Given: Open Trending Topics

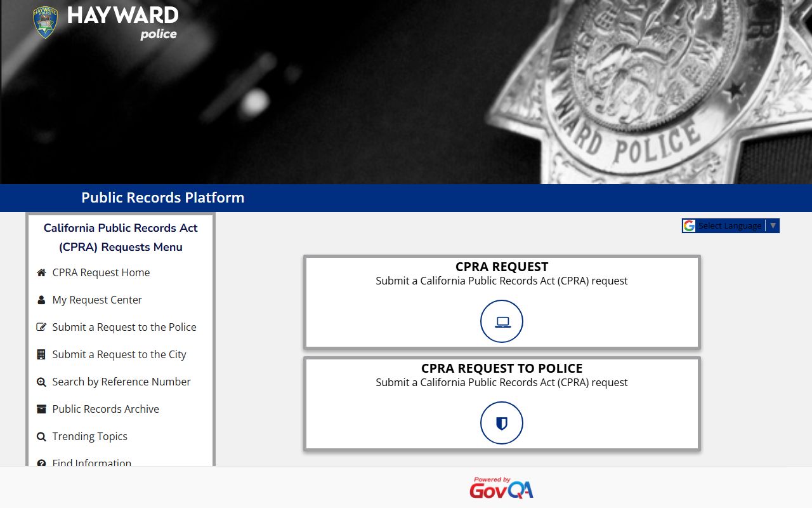Looking at the screenshot, I should coord(89,436).
